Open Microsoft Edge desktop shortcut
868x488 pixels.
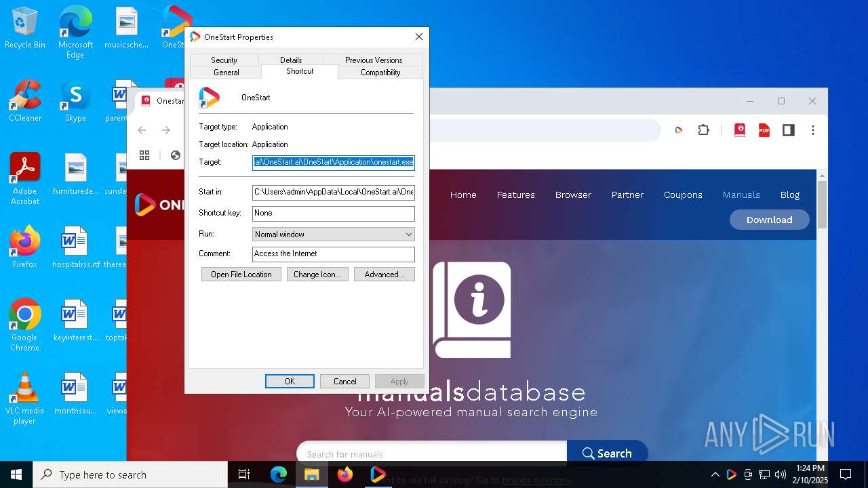[75, 33]
